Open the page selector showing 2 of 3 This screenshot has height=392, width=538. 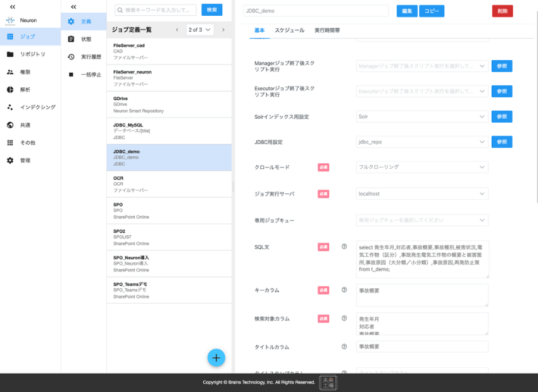coord(201,28)
